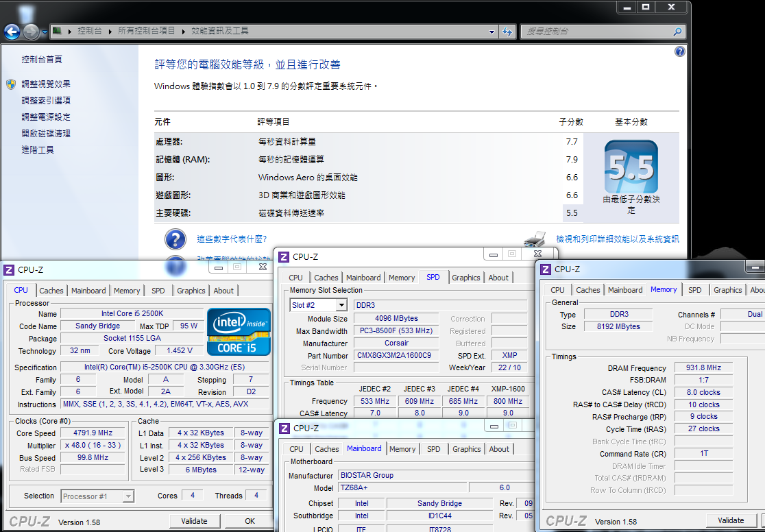Click the shield icon next to 調整視覺效果
Screen dimensions: 765x532
coord(11,84)
